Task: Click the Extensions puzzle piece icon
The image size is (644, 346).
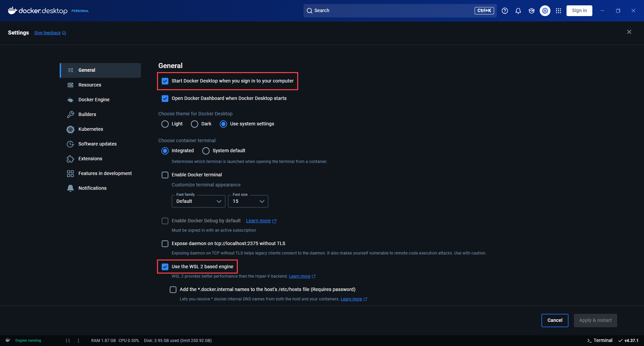Action: pyautogui.click(x=70, y=159)
